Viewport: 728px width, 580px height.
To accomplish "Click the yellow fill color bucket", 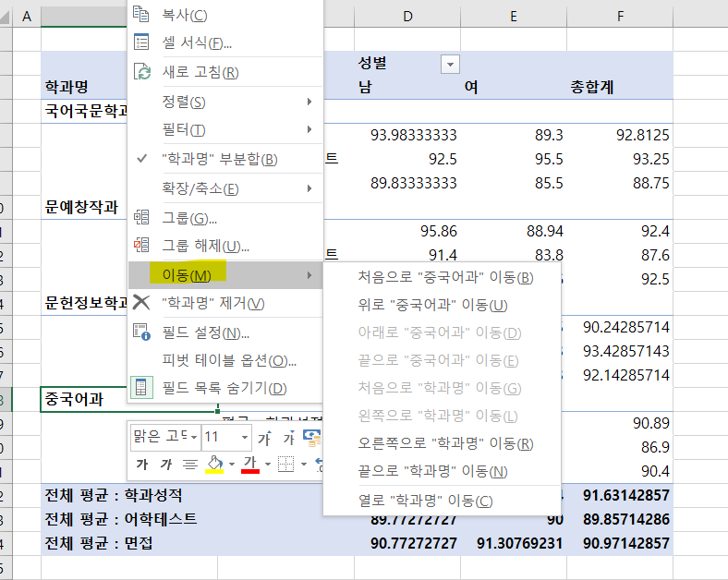I will (x=214, y=464).
